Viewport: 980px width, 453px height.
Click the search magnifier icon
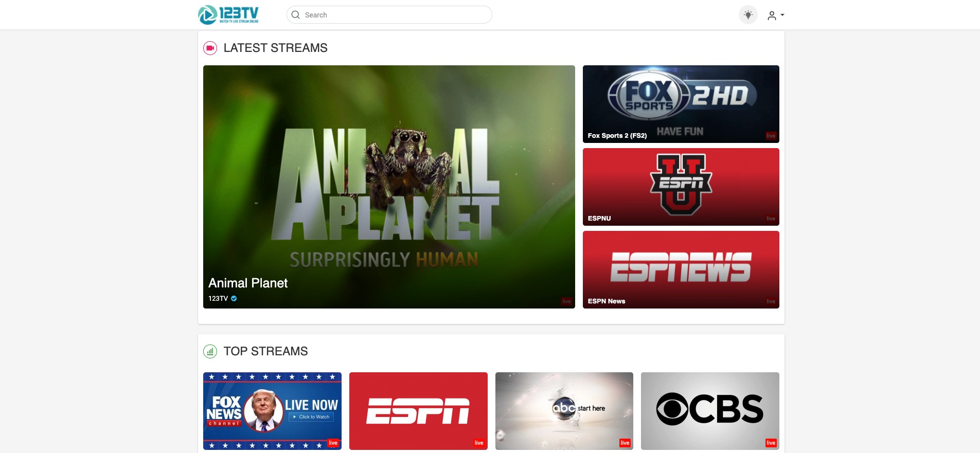(x=296, y=15)
